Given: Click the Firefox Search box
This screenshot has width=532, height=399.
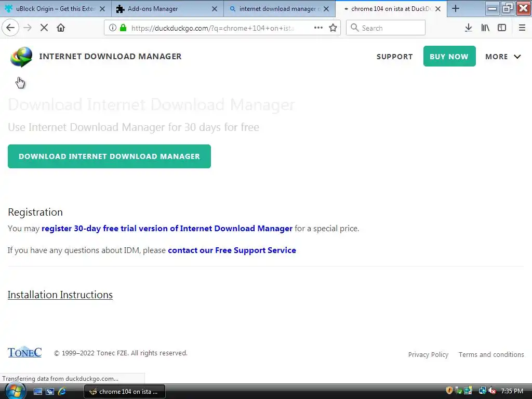Looking at the screenshot, I should click(386, 28).
